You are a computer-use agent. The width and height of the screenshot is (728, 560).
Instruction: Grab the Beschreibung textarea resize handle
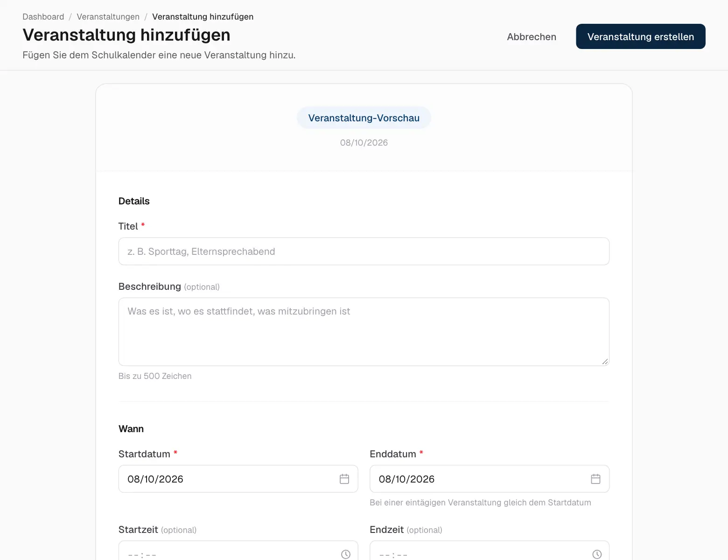pyautogui.click(x=605, y=361)
